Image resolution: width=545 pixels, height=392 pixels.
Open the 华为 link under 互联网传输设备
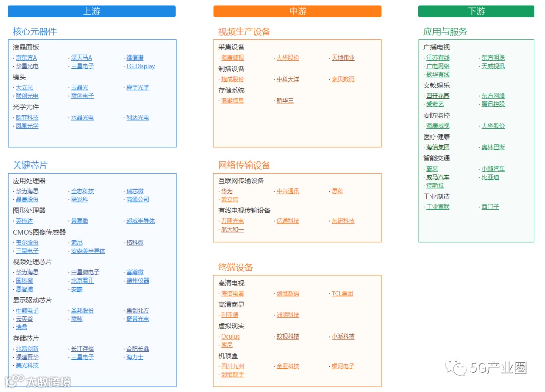tap(227, 191)
